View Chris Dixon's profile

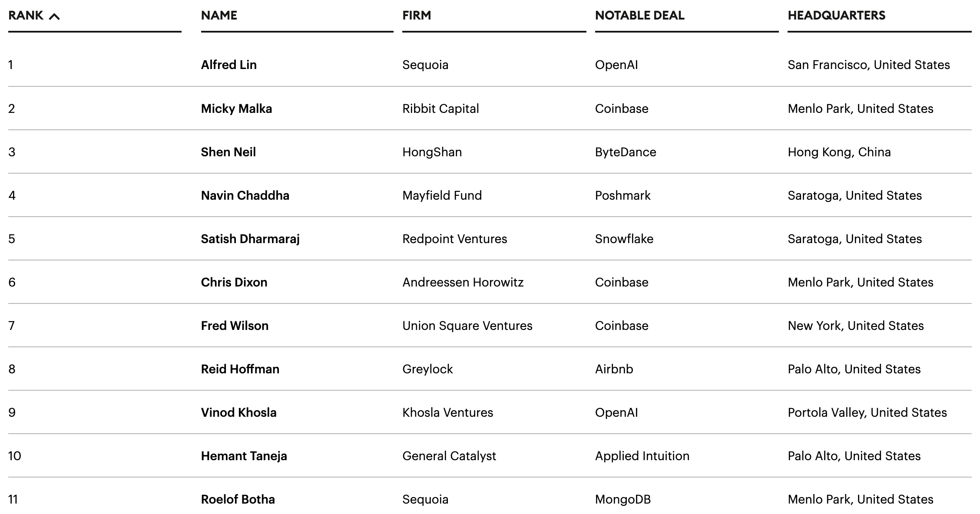(x=234, y=282)
